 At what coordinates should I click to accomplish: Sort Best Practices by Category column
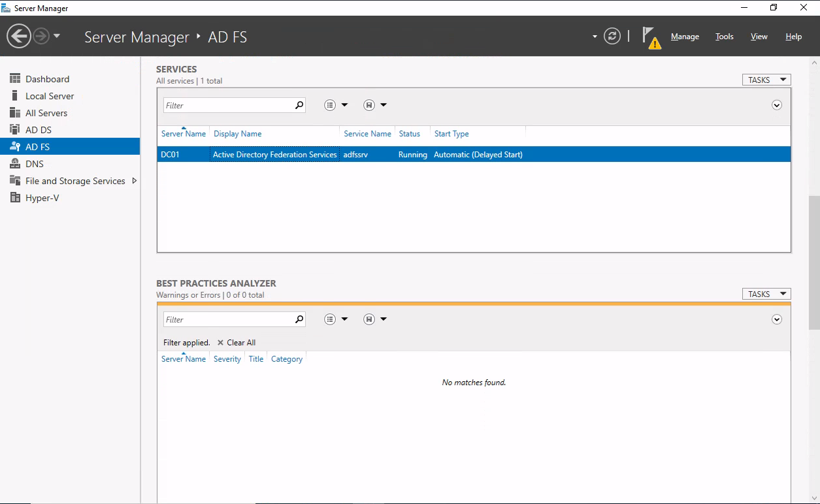(287, 359)
